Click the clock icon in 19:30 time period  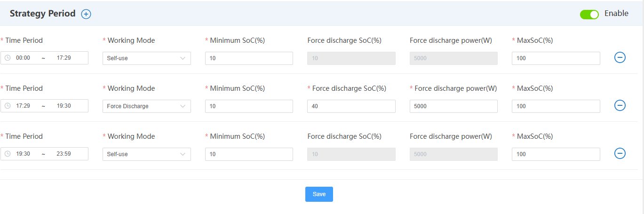(x=8, y=154)
